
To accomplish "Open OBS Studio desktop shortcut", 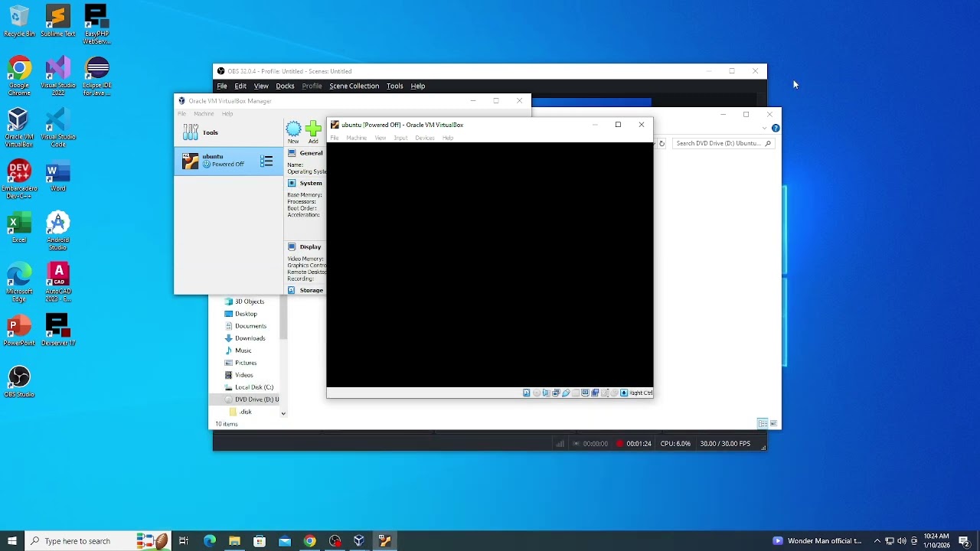I will pyautogui.click(x=19, y=381).
